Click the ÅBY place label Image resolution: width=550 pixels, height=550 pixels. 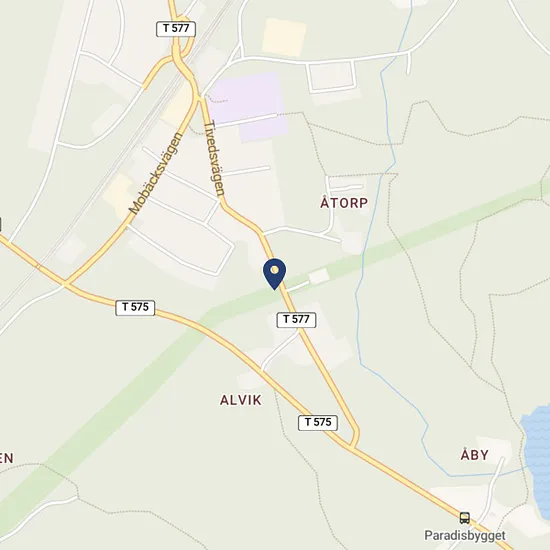click(x=474, y=455)
